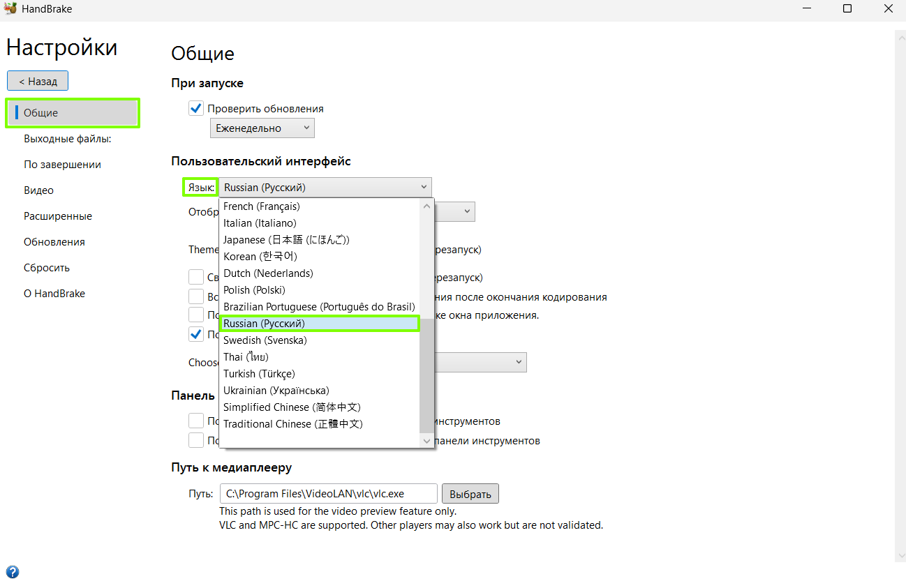Click the blue help question mark icon
The height and width of the screenshot is (588, 906).
pos(13,573)
